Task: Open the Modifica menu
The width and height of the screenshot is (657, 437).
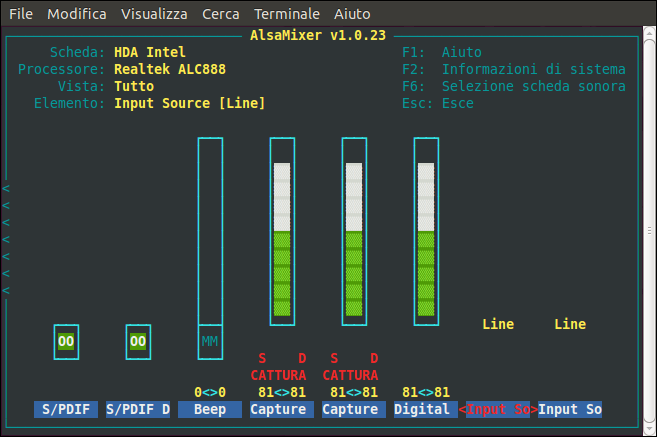Action: pos(77,14)
